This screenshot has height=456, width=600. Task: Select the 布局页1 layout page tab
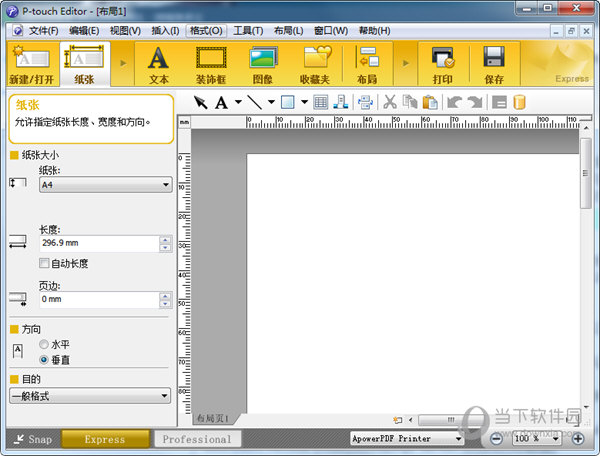tap(213, 419)
